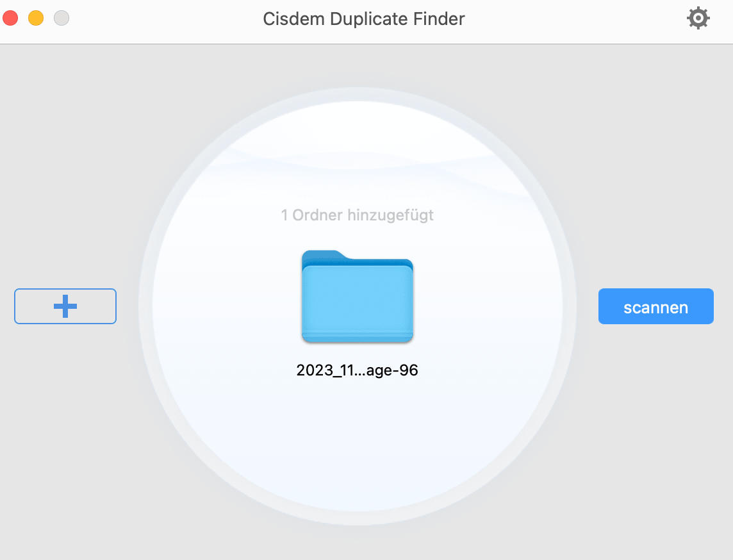Minimize window using the yellow button

(x=36, y=18)
